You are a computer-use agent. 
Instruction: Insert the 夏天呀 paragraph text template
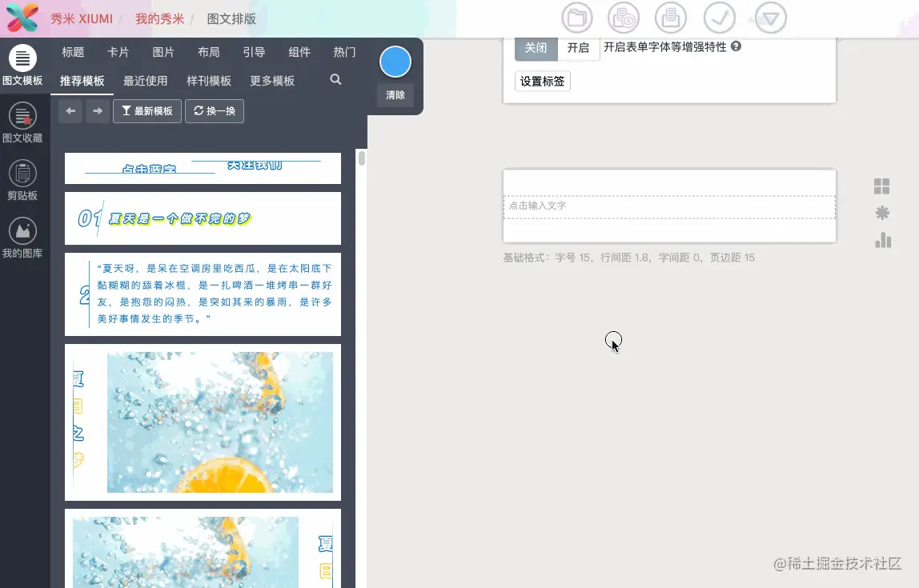tap(203, 294)
